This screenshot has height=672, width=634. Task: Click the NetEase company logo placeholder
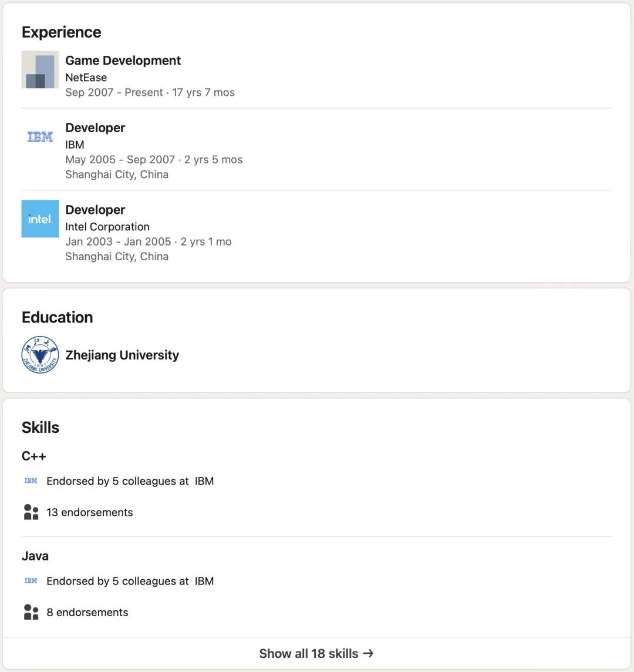(x=41, y=69)
